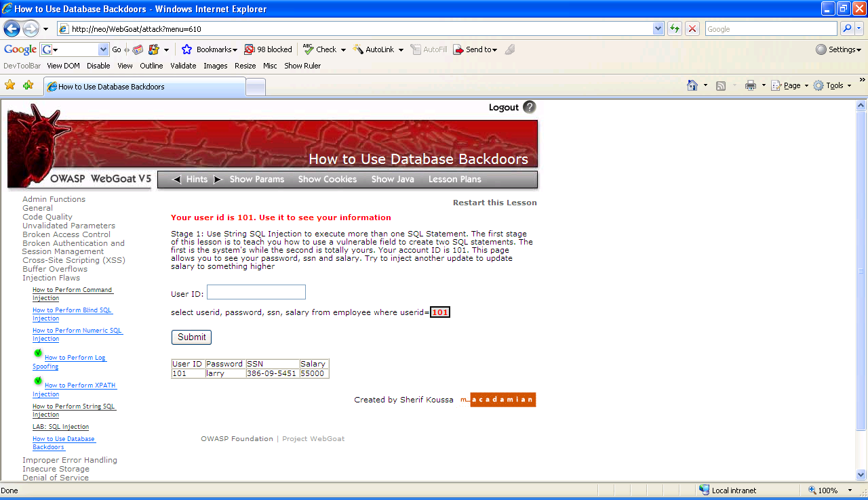Open View DOM in the DevToolBar

[63, 66]
